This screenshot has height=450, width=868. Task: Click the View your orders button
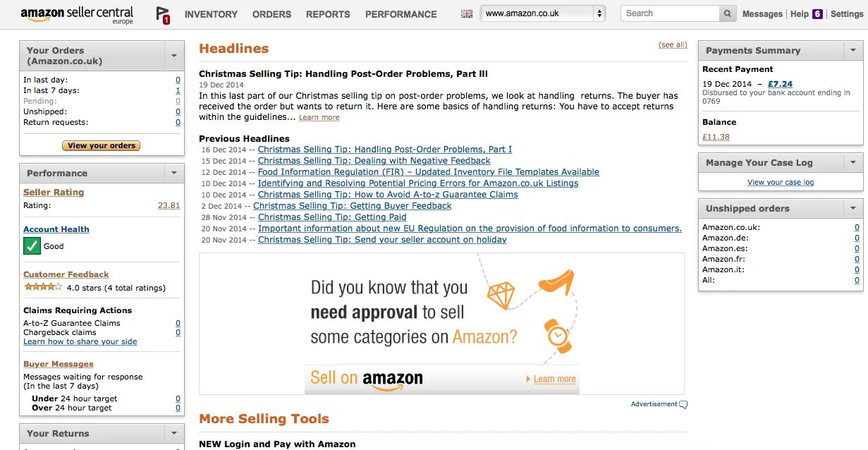click(102, 145)
